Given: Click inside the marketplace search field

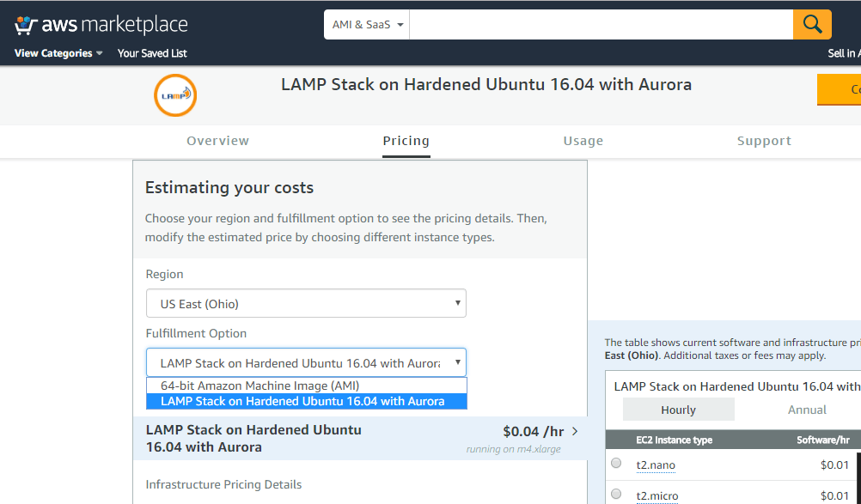Looking at the screenshot, I should pos(601,25).
